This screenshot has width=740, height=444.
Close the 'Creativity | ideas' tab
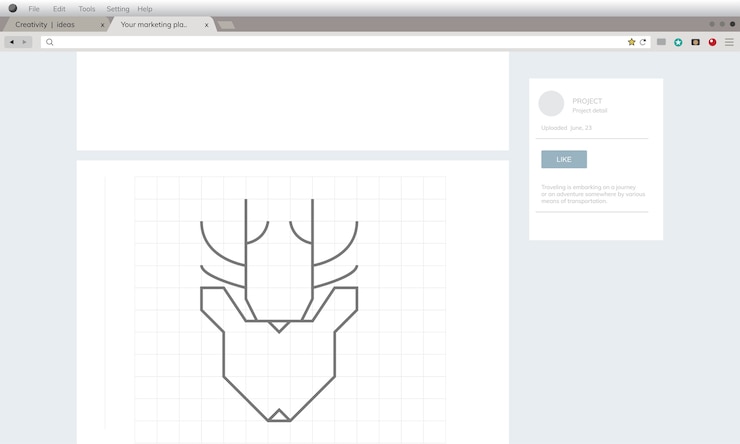[102, 25]
